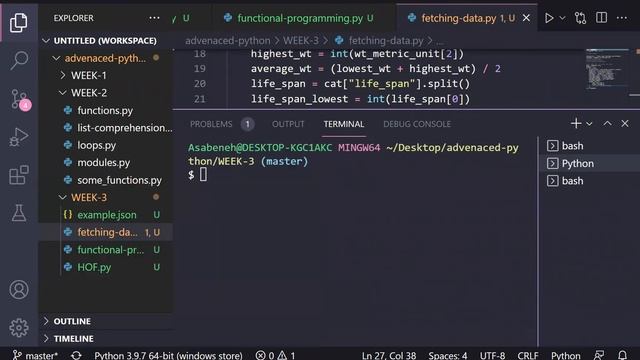Open list-comprehension file
640x360 pixels.
[124, 128]
